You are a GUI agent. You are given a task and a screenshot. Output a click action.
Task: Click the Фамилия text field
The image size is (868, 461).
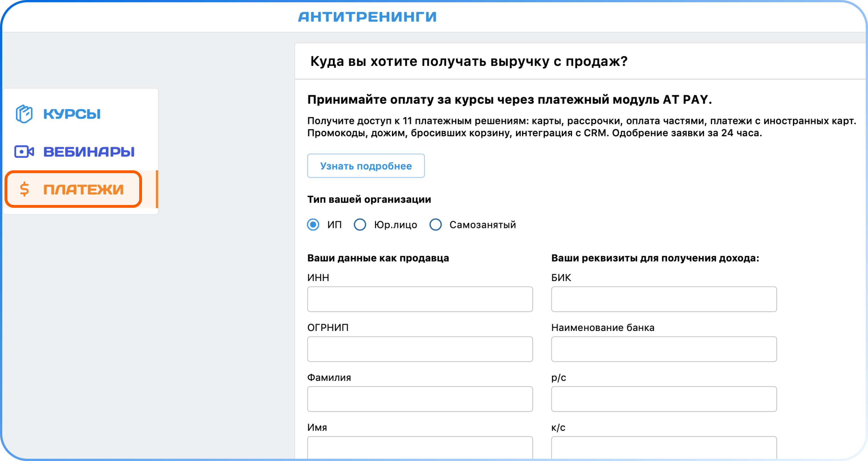420,399
